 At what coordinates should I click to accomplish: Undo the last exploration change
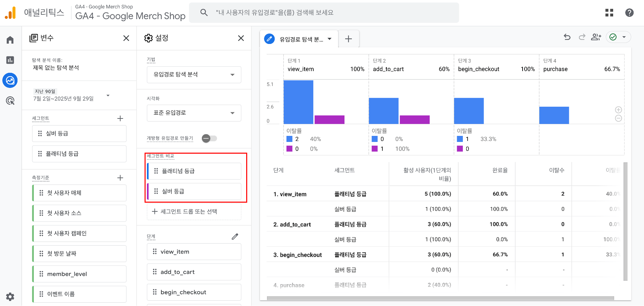pyautogui.click(x=567, y=37)
